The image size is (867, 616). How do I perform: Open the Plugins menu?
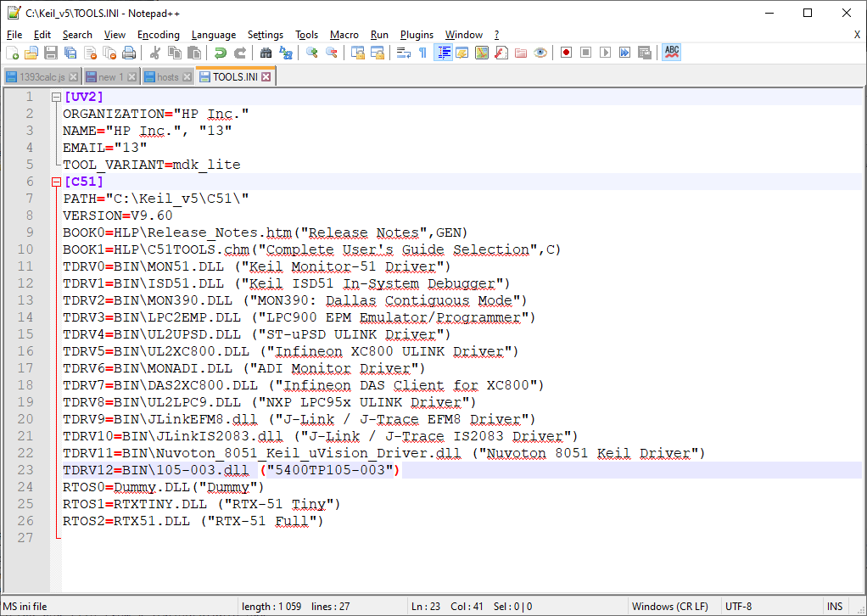[x=417, y=35]
